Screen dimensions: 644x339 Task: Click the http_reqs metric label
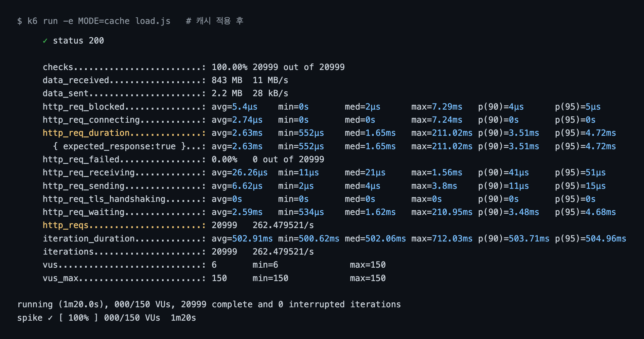tap(65, 225)
